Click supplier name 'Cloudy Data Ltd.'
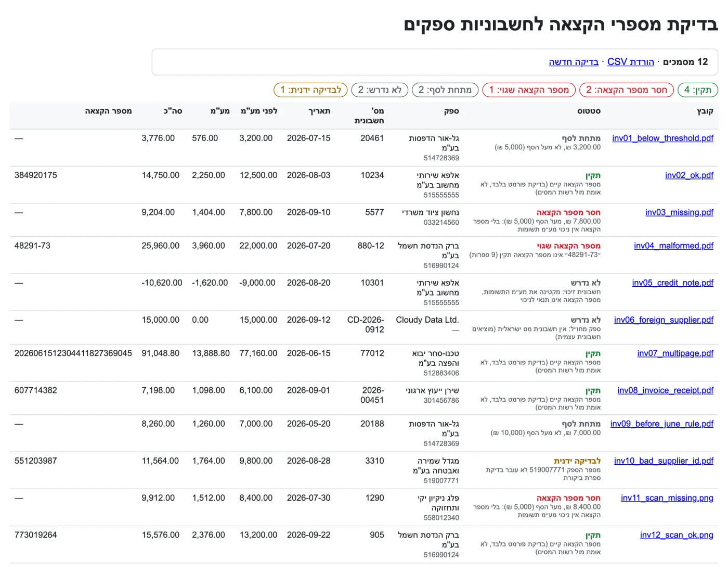 click(427, 320)
